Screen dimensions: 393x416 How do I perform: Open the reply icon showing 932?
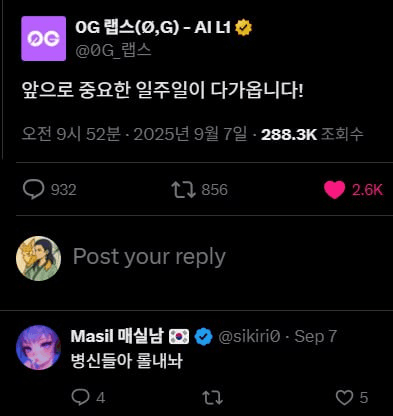[33, 189]
